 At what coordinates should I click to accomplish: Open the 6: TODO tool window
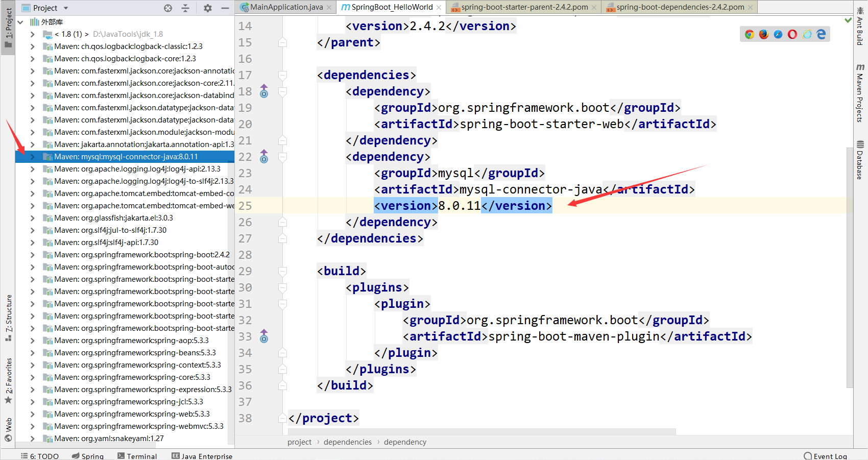coord(40,456)
